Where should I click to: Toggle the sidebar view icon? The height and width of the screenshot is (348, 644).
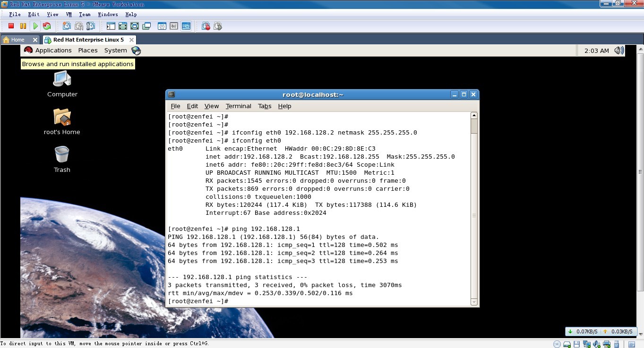point(111,26)
